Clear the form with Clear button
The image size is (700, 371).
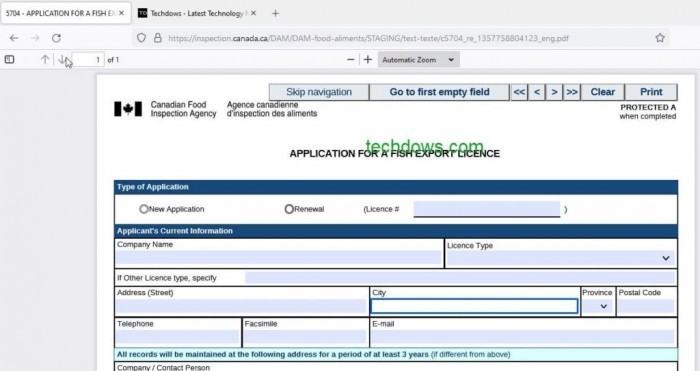[x=603, y=92]
